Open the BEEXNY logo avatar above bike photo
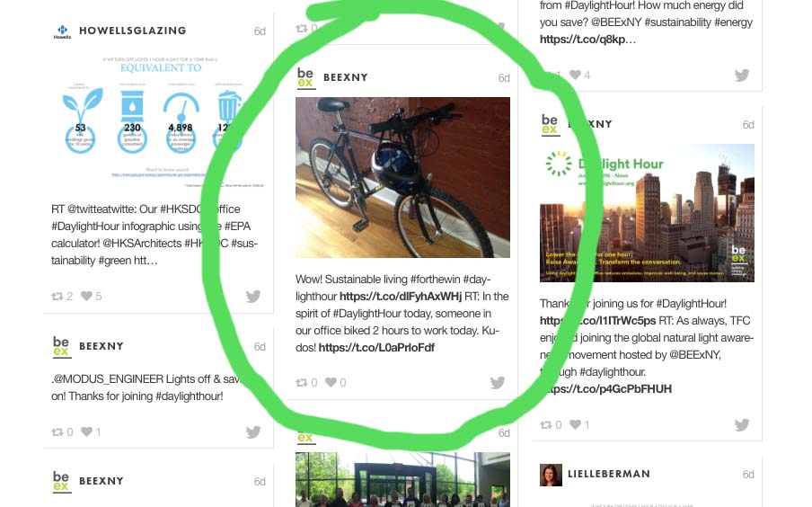The image size is (812, 507). pyautogui.click(x=305, y=78)
